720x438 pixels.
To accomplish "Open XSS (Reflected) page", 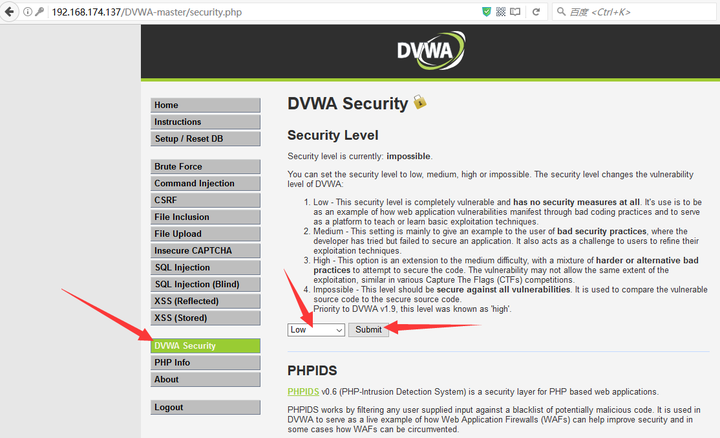I will [x=205, y=301].
